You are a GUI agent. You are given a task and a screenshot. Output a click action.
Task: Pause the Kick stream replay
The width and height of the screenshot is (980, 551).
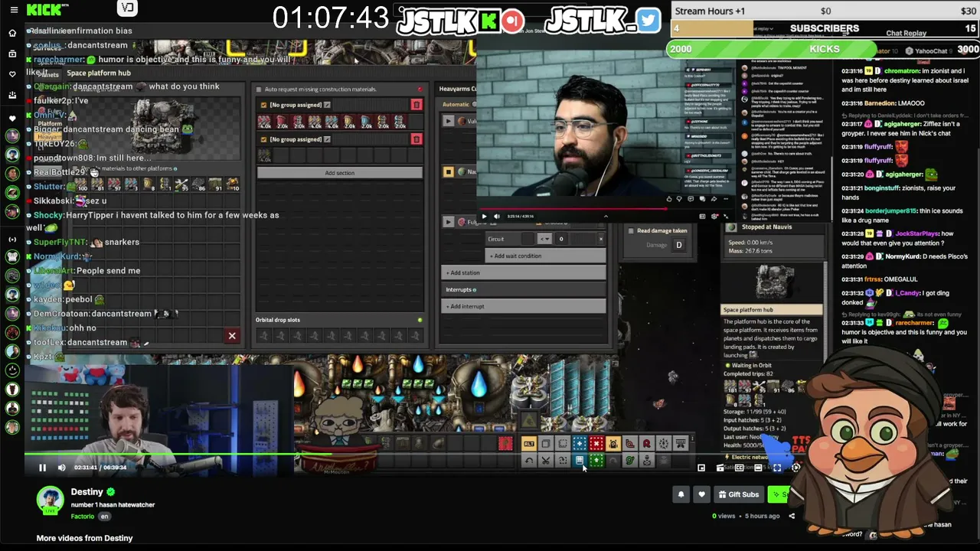[x=43, y=468]
